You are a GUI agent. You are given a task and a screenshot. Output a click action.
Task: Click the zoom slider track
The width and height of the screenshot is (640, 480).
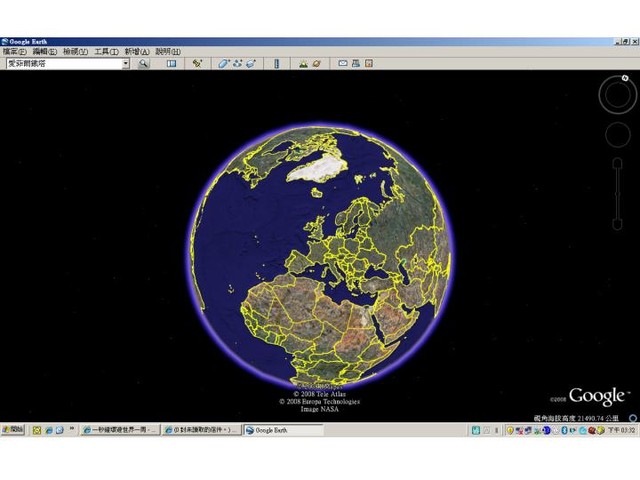(618, 194)
